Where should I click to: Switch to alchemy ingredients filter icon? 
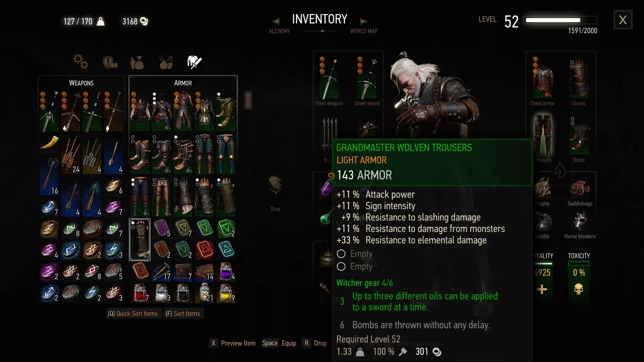click(x=166, y=62)
